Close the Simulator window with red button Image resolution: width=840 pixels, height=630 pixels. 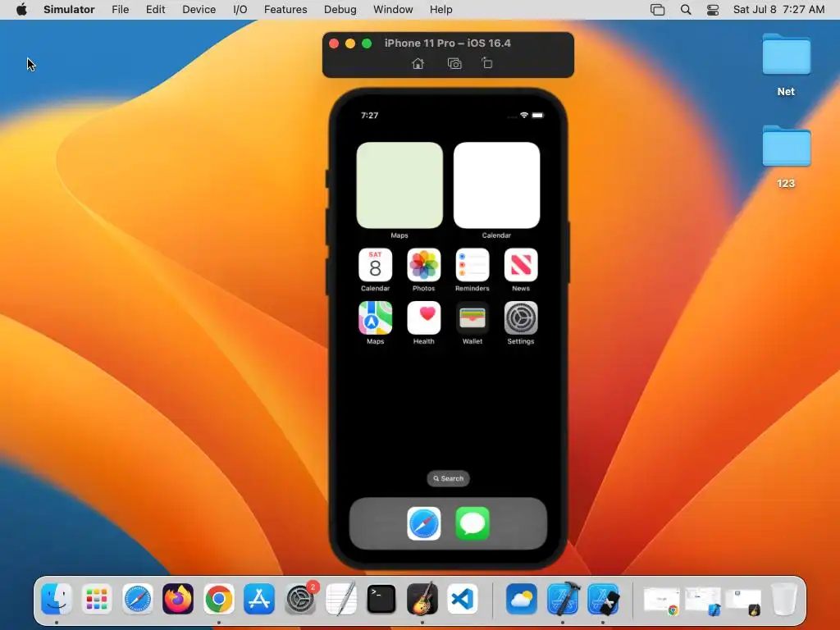click(334, 43)
